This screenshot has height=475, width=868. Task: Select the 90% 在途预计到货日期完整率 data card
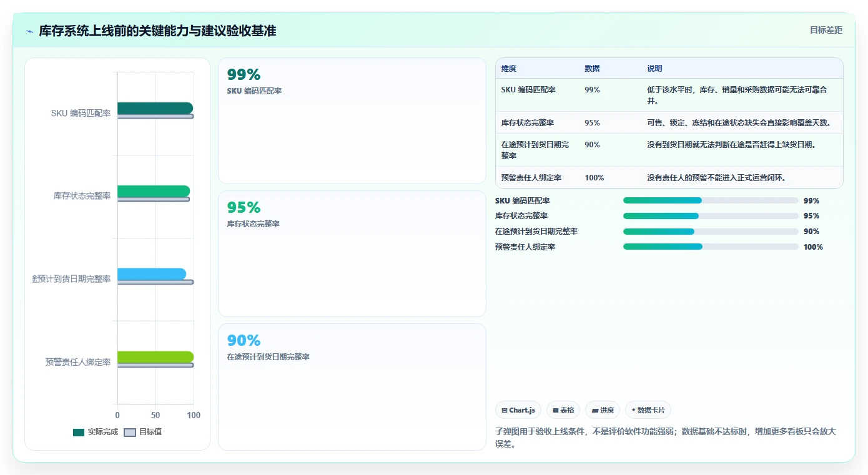pos(352,386)
